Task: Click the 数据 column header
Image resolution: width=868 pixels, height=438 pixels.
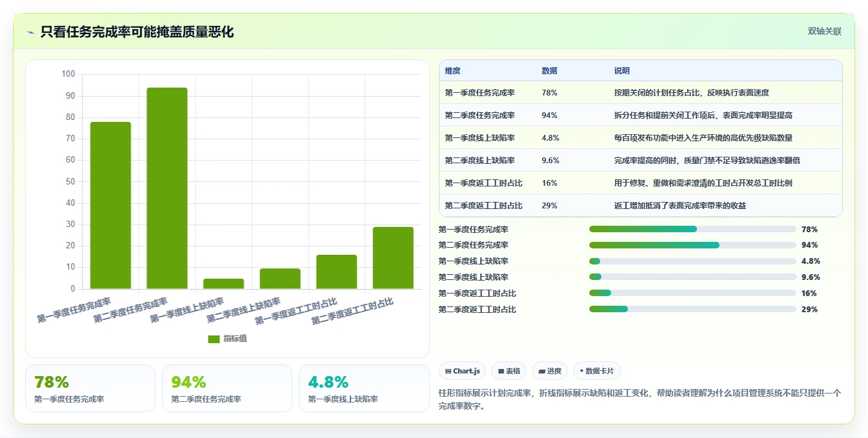Action: click(550, 71)
